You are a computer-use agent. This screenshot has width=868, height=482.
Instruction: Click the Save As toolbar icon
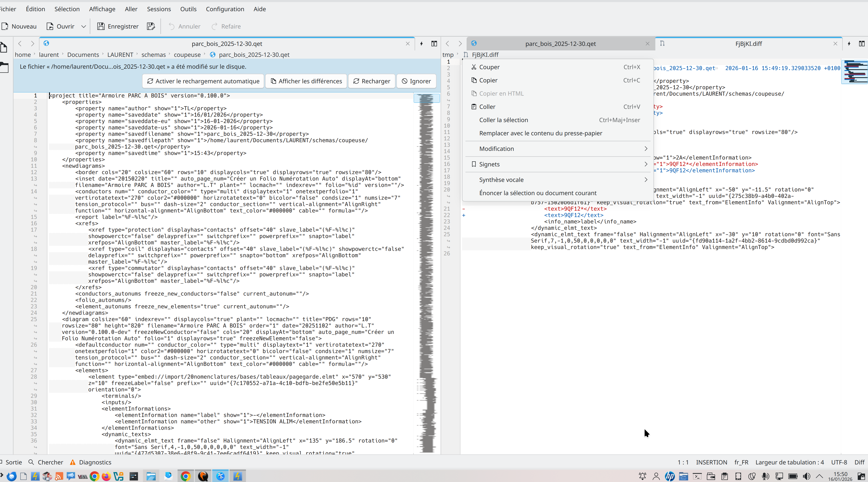pos(151,26)
